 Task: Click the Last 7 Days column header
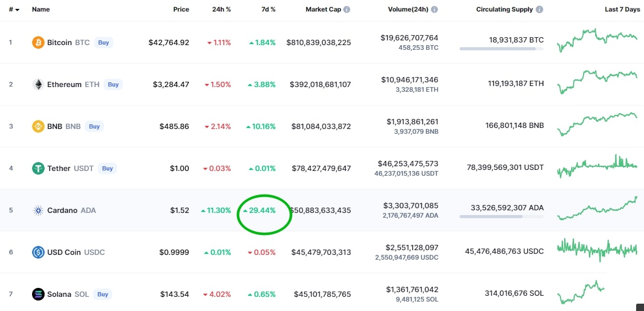pyautogui.click(x=622, y=9)
